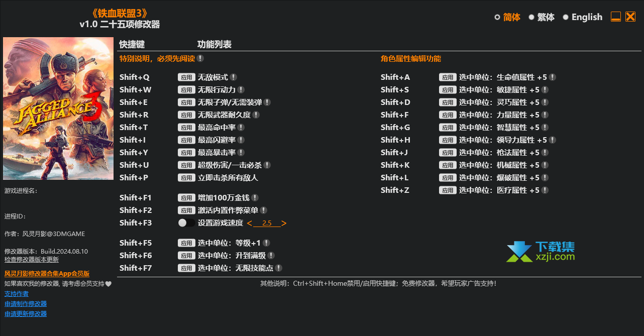Click the info icon beside 特别说明,必须先阅读
Viewport: 644px width, 336px height.
point(200,58)
